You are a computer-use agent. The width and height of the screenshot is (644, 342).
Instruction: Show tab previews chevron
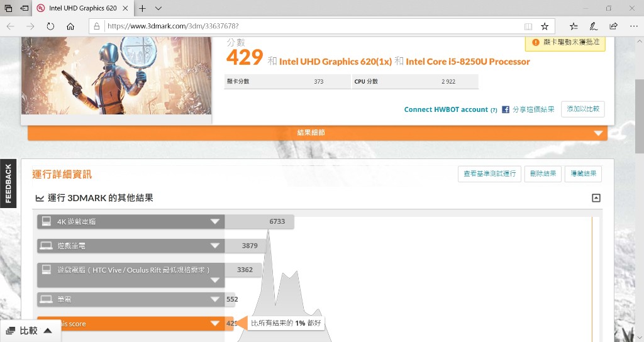click(158, 8)
